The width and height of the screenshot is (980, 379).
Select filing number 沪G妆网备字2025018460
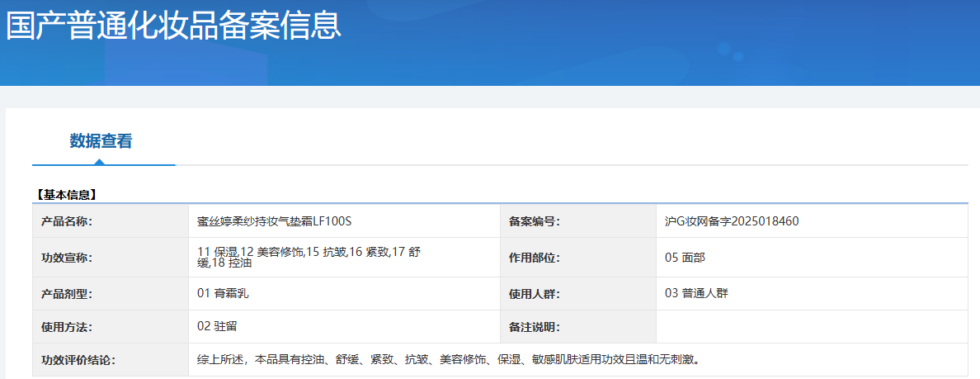tap(732, 220)
